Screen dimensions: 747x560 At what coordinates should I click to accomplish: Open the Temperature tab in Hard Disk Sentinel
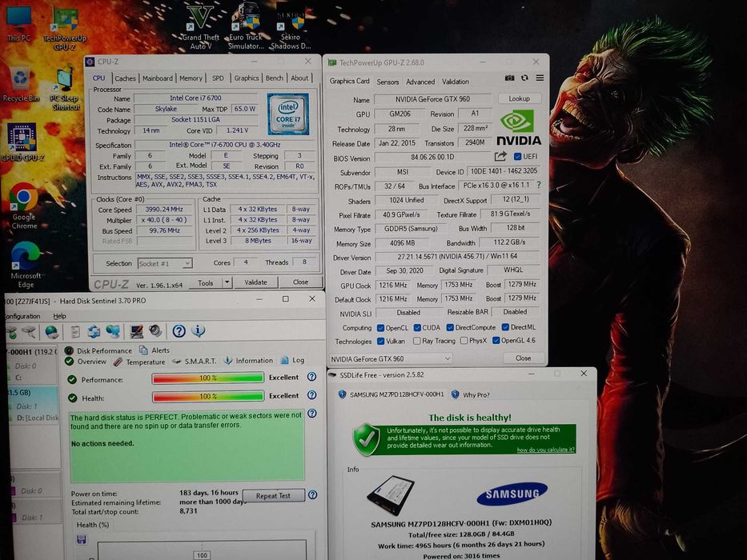[139, 362]
